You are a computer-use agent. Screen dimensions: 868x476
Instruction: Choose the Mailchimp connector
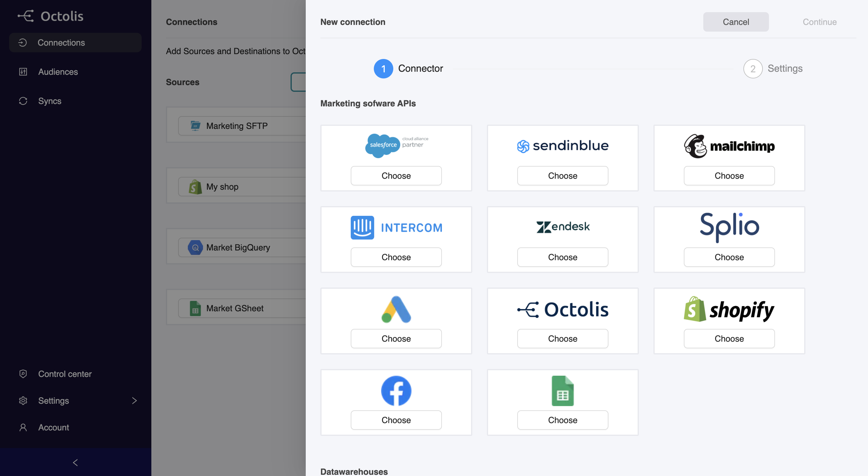point(729,176)
